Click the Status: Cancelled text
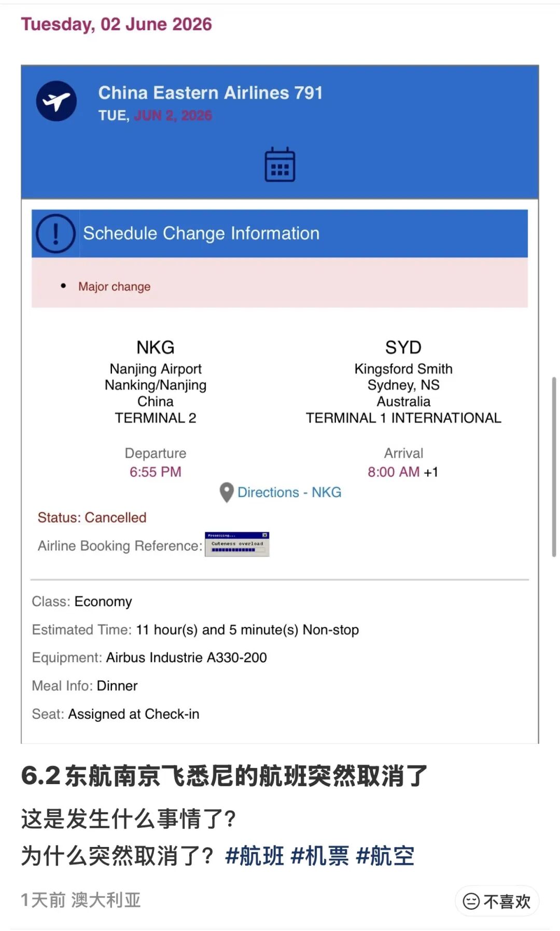Viewport: 560px width, 931px height. point(92,517)
